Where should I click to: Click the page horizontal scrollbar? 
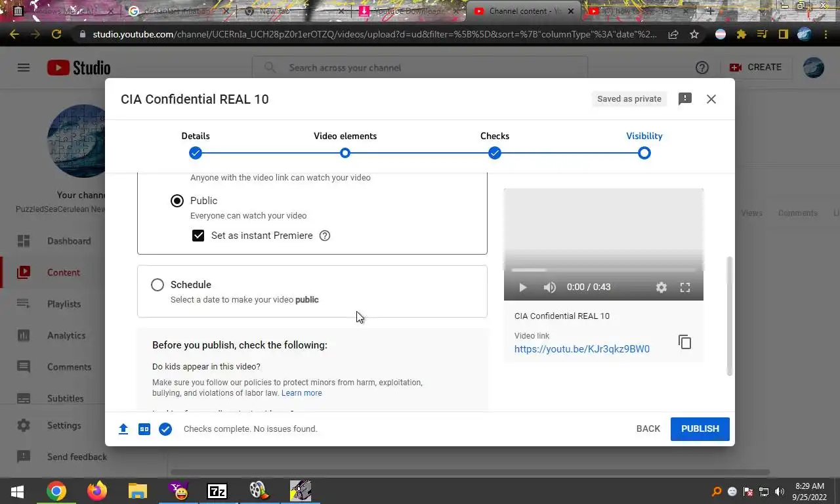pos(470,472)
